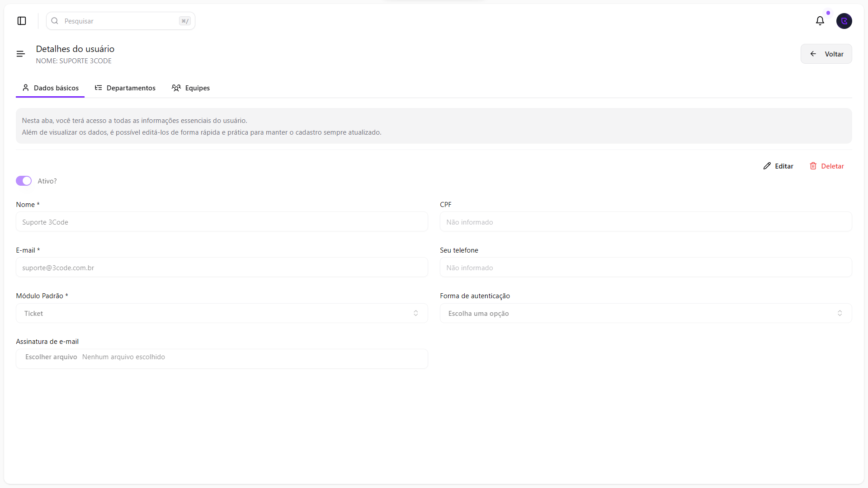Click the Equipes people icon
The image size is (868, 488).
(176, 88)
